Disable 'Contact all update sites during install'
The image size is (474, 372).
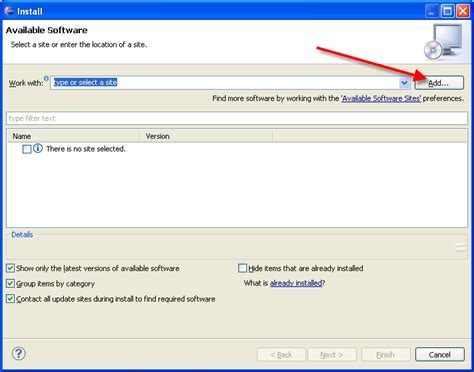(x=10, y=299)
